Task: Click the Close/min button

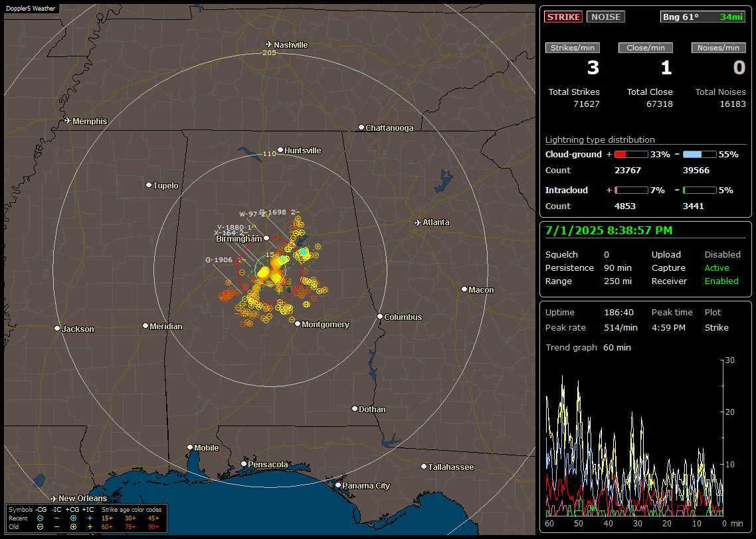Action: coord(646,48)
